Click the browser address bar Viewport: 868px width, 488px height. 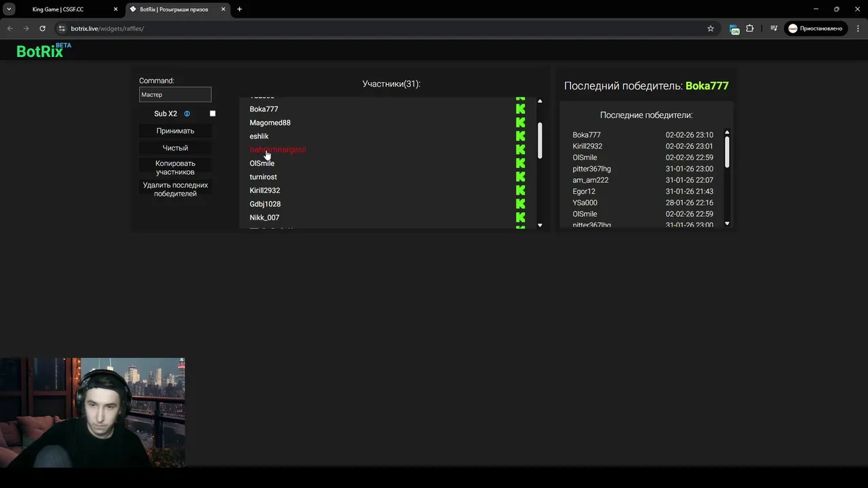point(387,28)
